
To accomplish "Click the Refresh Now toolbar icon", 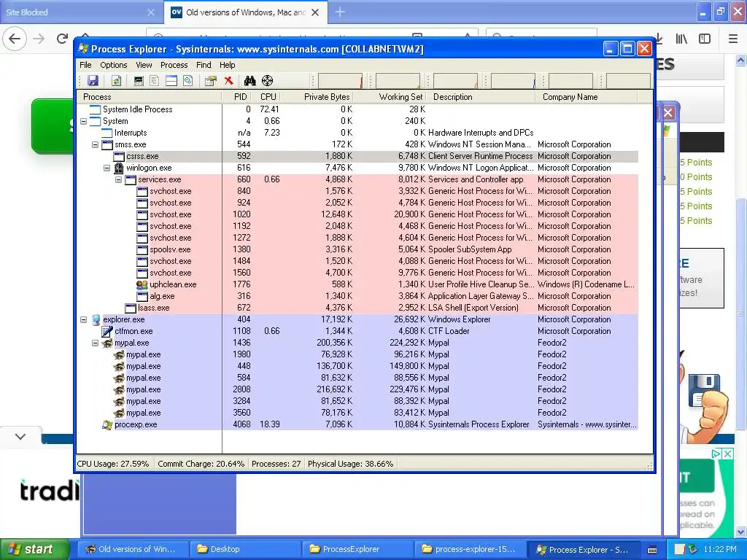I will pos(116,81).
